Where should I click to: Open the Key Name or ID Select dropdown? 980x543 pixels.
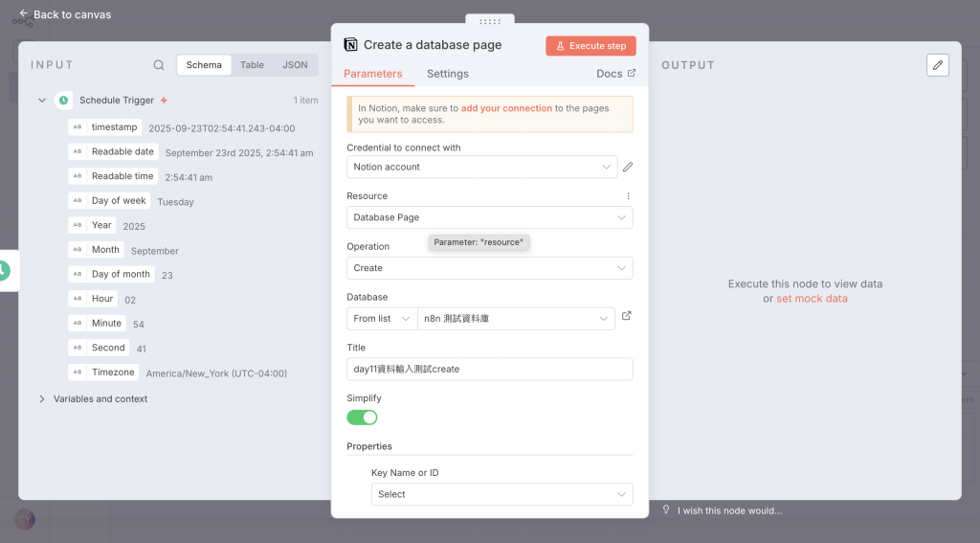tap(501, 494)
